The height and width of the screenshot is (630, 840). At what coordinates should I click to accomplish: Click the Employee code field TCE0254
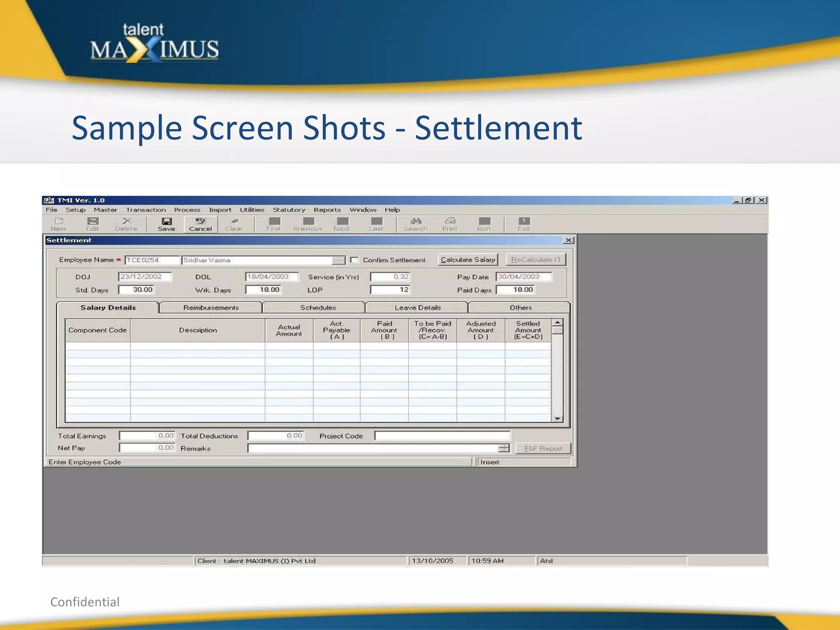point(152,260)
